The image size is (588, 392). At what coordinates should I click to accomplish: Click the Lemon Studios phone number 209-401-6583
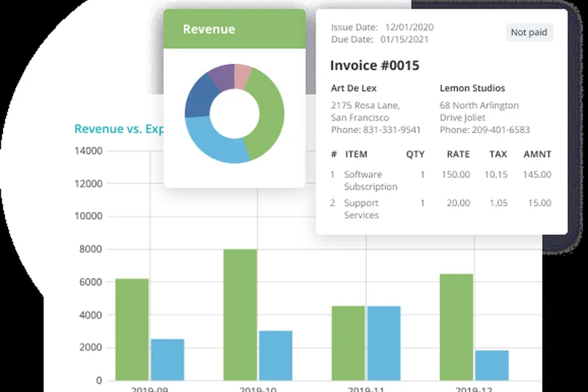tap(484, 130)
